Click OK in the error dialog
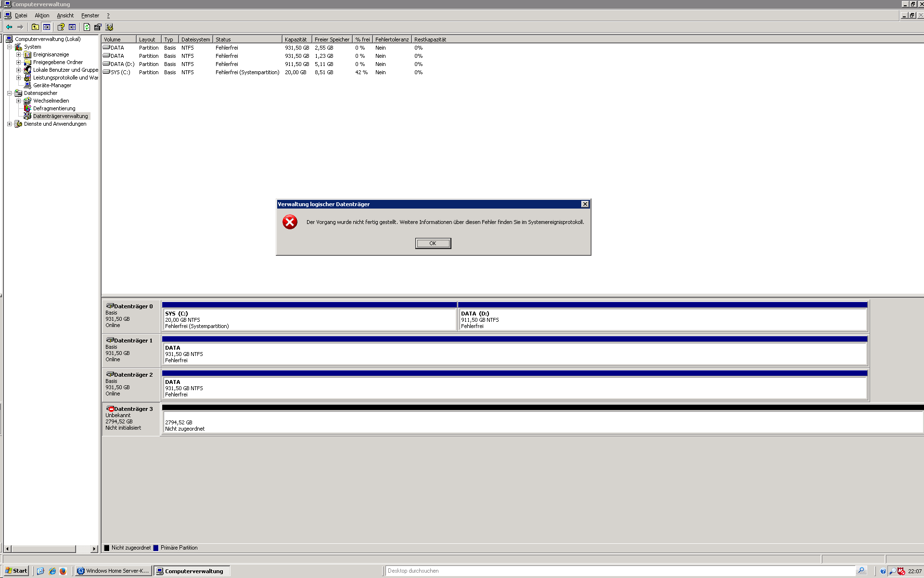 point(433,243)
